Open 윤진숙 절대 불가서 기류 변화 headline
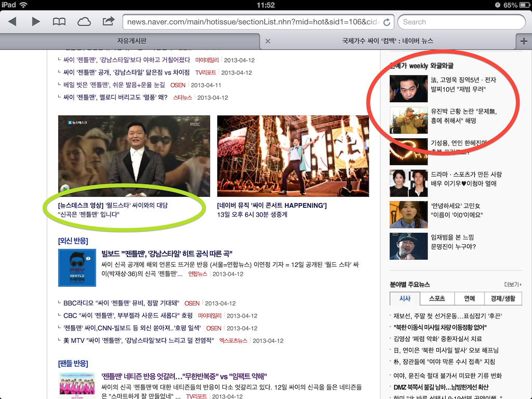532x399 pixels. tap(447, 376)
